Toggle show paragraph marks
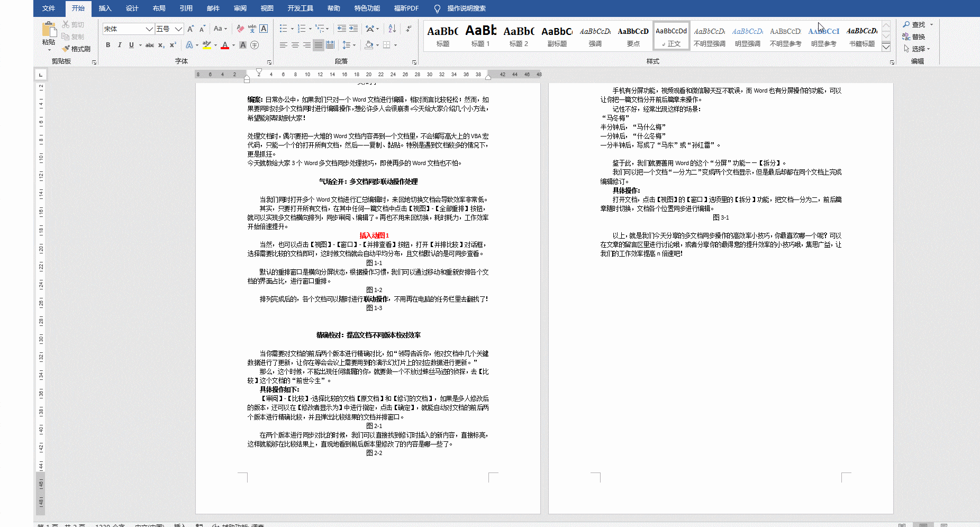The width and height of the screenshot is (980, 527). [x=409, y=29]
